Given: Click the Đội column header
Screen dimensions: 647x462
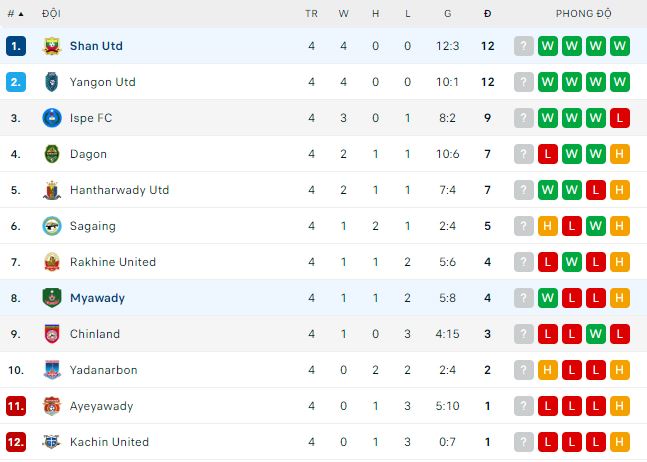Looking at the screenshot, I should [50, 14].
